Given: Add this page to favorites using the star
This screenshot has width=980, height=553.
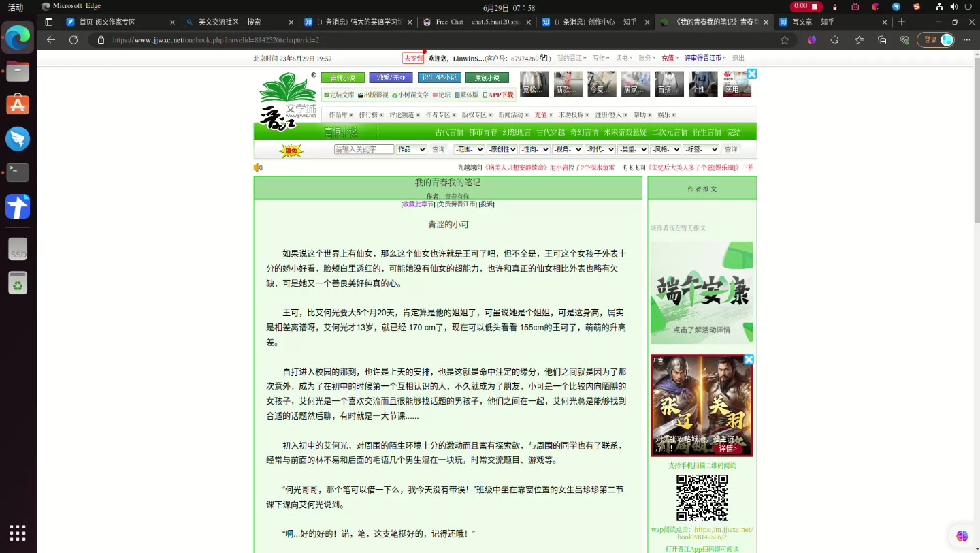Looking at the screenshot, I should coord(785,39).
